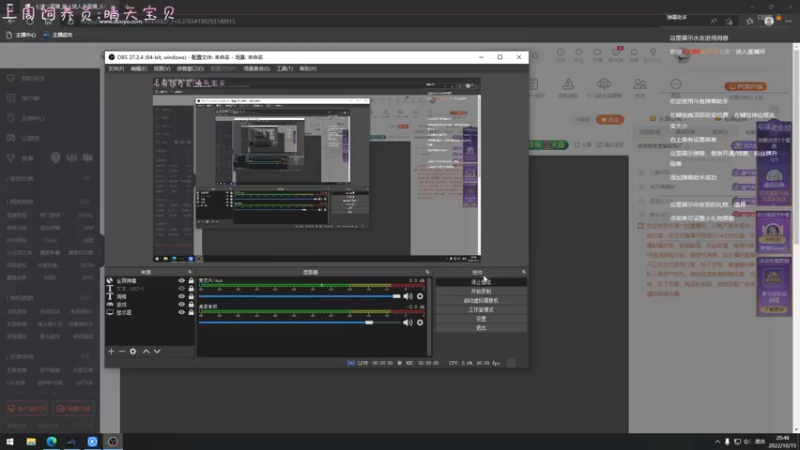Undock the OBS controls panel via corner icon
This screenshot has width=800, height=450.
(523, 272)
